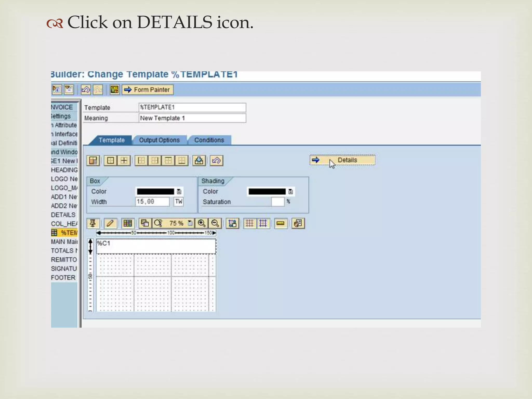Image resolution: width=532 pixels, height=399 pixels.
Task: Click the frame outline pattern icon
Action: click(110, 161)
